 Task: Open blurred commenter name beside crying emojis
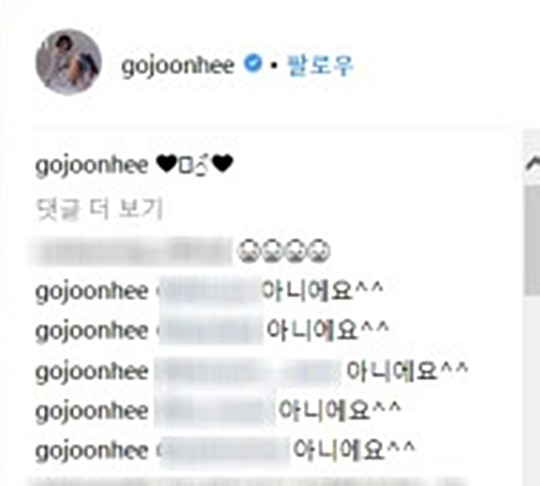(x=132, y=251)
